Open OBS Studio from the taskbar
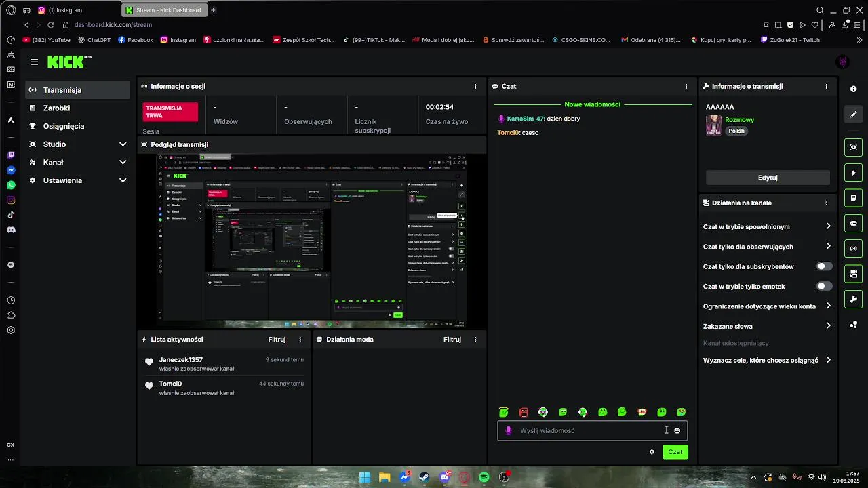 [504, 477]
